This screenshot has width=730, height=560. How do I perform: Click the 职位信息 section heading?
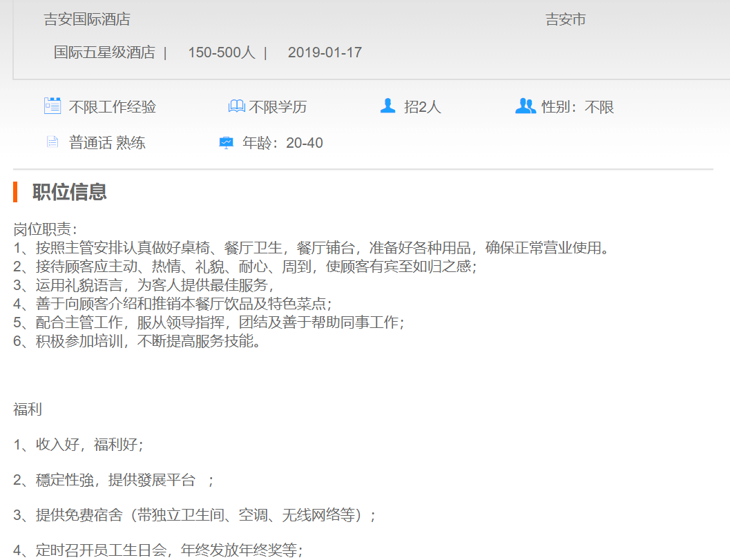point(70,191)
